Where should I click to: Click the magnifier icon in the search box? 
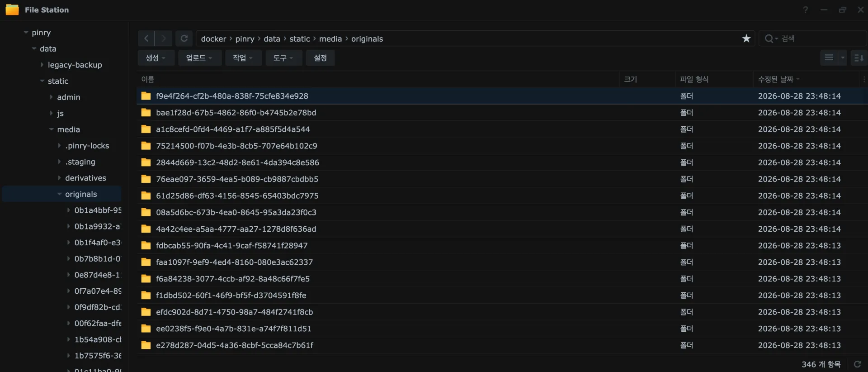point(769,38)
